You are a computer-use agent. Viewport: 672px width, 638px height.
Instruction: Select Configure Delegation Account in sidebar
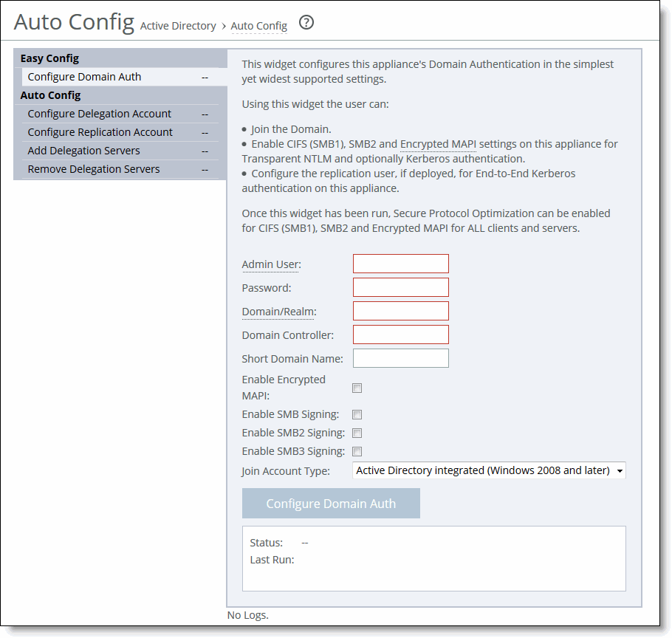point(98,113)
